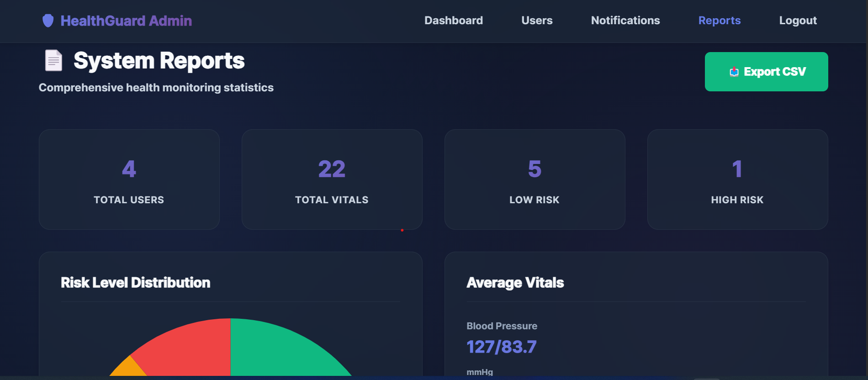This screenshot has width=868, height=380.
Task: Click the Risk Level Distribution title
Action: 136,283
